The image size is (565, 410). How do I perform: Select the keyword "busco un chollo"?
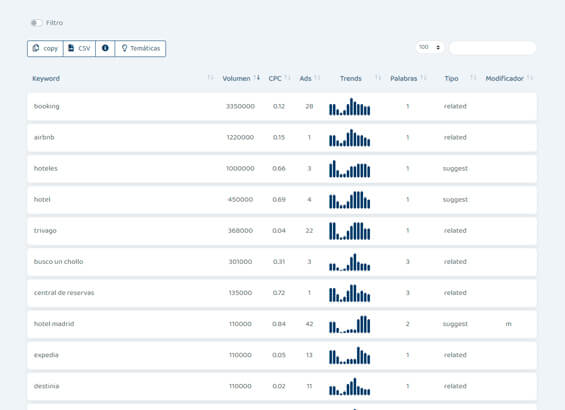pyautogui.click(x=58, y=262)
